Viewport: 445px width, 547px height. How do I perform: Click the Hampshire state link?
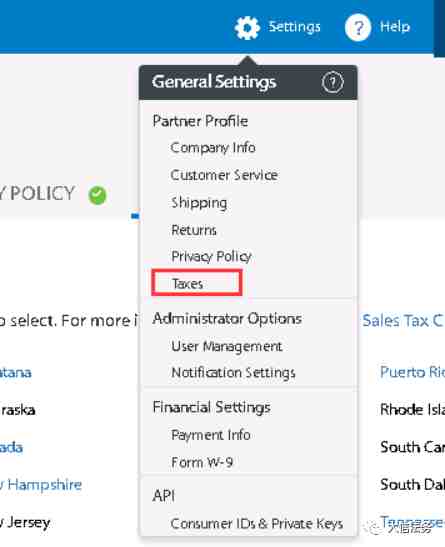point(41,485)
